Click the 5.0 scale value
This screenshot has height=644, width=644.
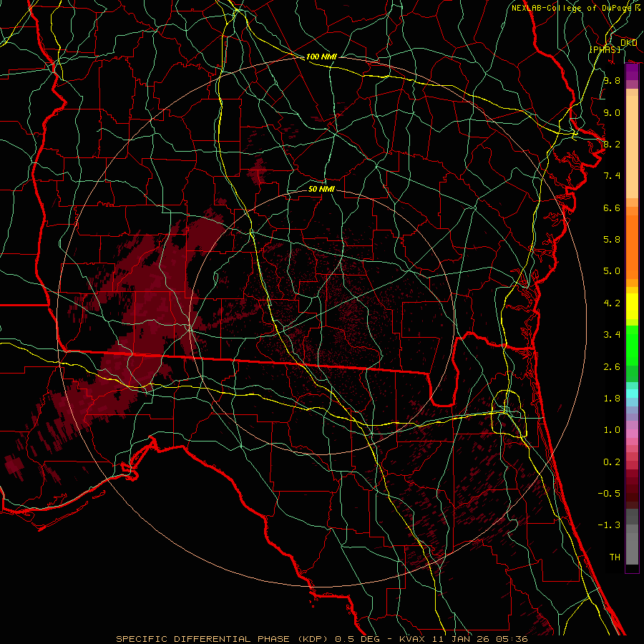(x=612, y=271)
